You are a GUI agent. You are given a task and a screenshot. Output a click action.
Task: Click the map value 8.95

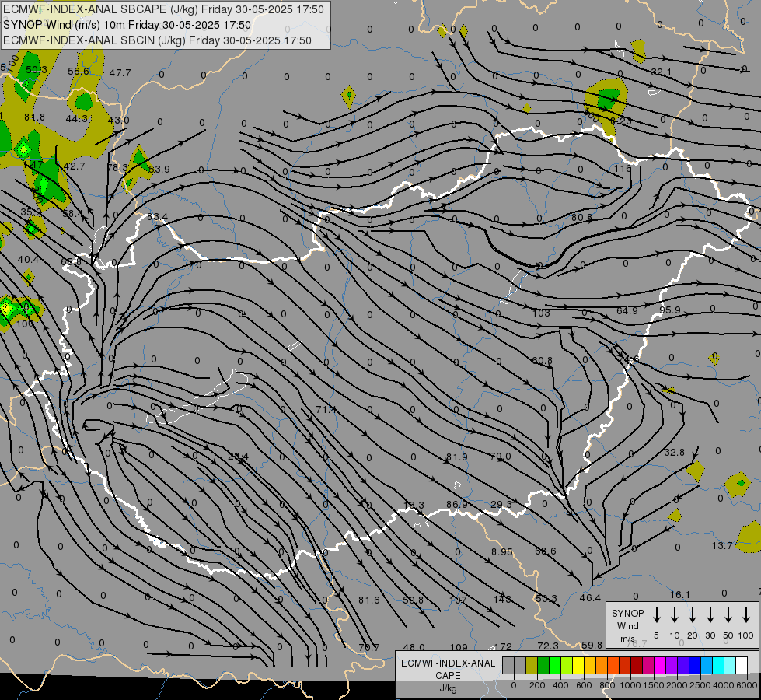(502, 552)
